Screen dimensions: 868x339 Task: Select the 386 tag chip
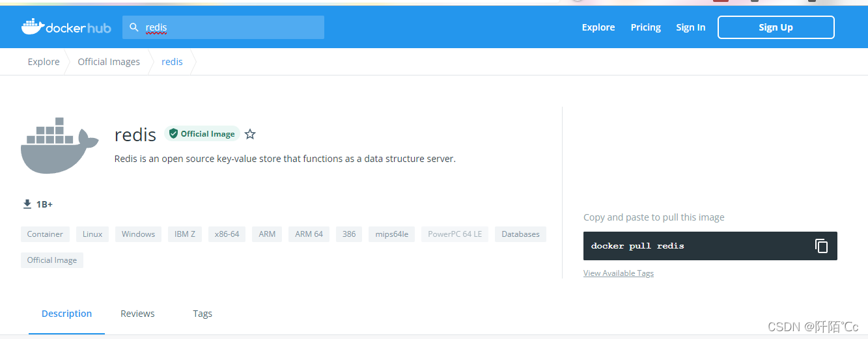[349, 234]
